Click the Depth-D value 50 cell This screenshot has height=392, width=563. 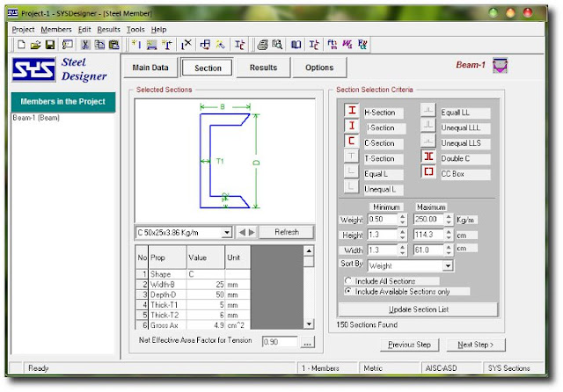coord(206,294)
